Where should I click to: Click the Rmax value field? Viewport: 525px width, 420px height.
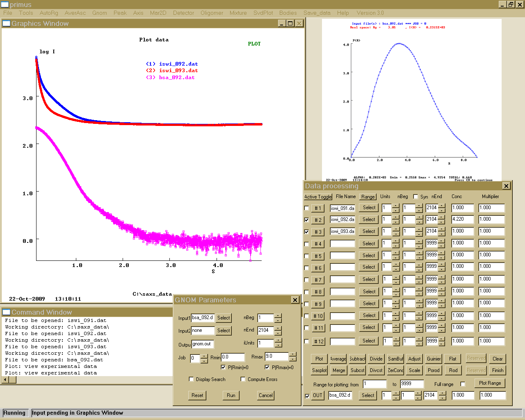[276, 356]
